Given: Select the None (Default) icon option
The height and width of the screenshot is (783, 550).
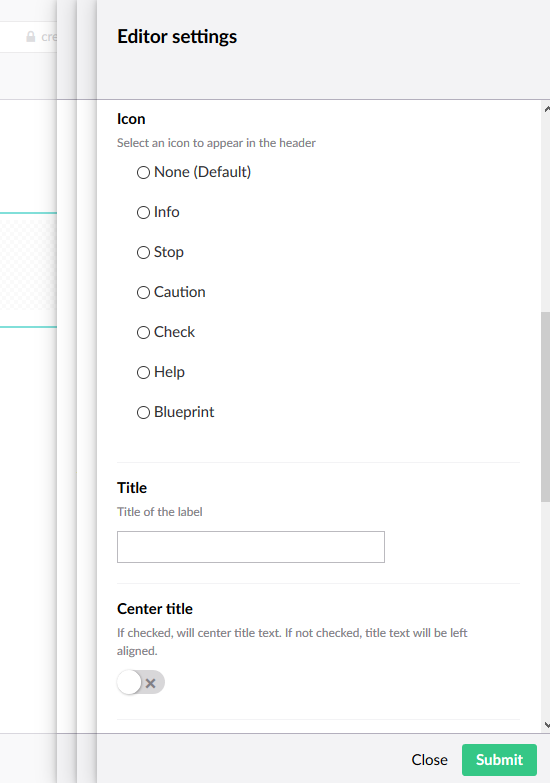Looking at the screenshot, I should tap(143, 172).
